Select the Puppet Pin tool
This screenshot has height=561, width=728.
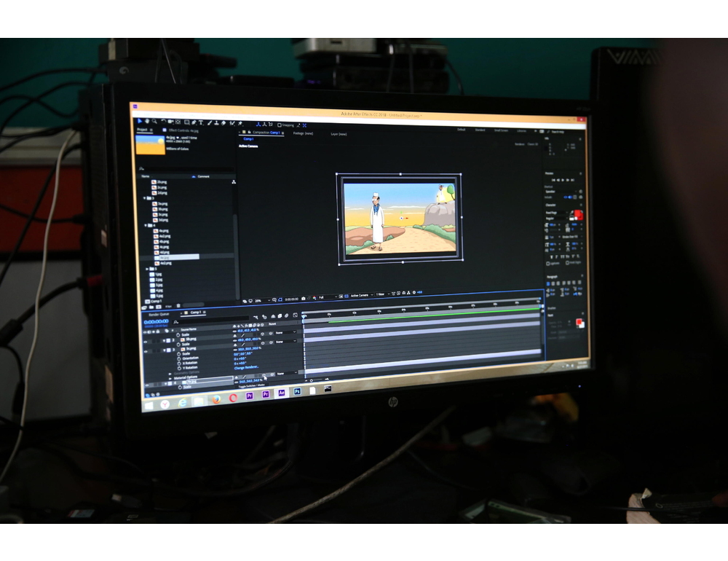[240, 124]
